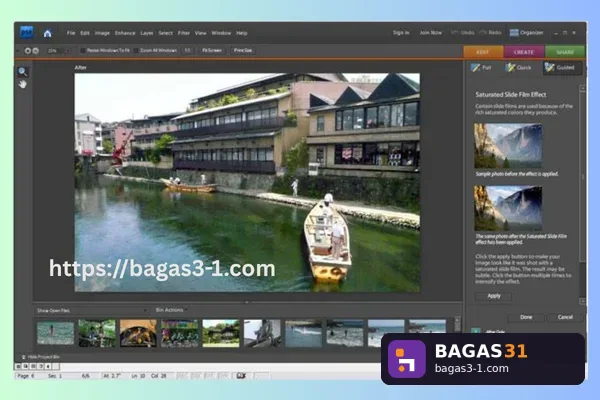Click the Done button
This screenshot has height=400, width=600.
(x=526, y=317)
